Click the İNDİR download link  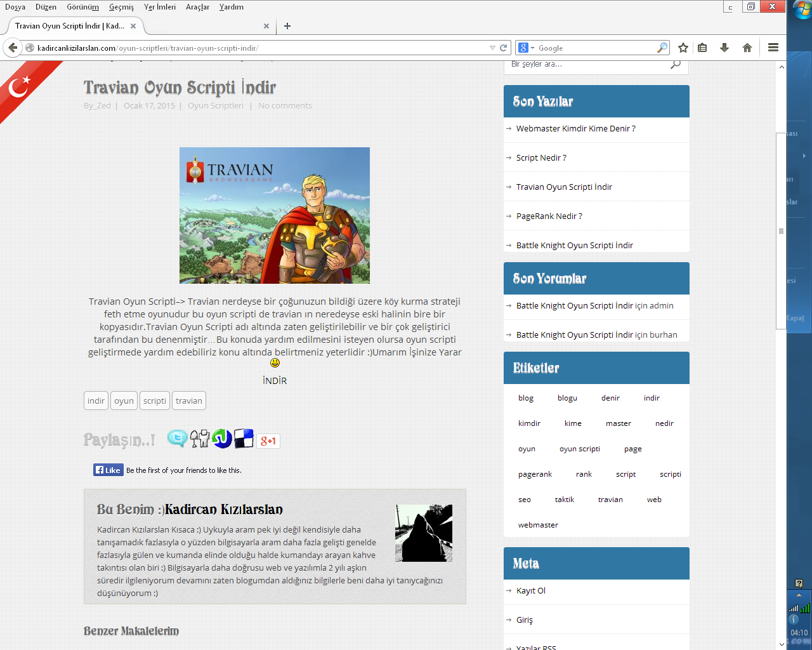(x=275, y=380)
